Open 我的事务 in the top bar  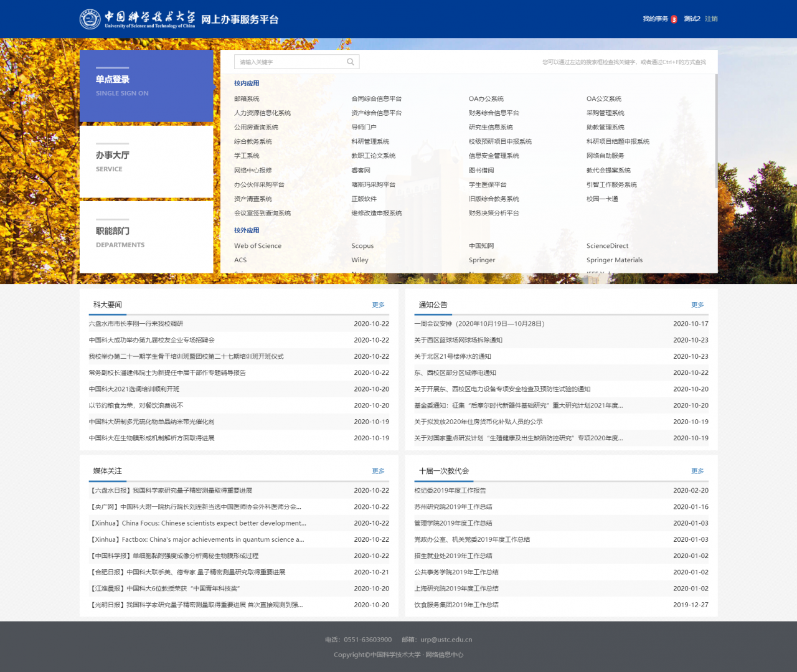655,19
